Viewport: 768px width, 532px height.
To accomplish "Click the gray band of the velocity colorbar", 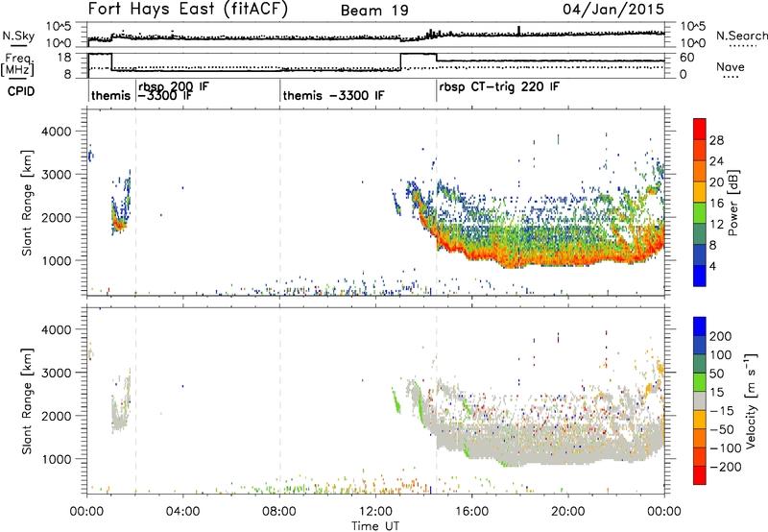I will pos(700,400).
